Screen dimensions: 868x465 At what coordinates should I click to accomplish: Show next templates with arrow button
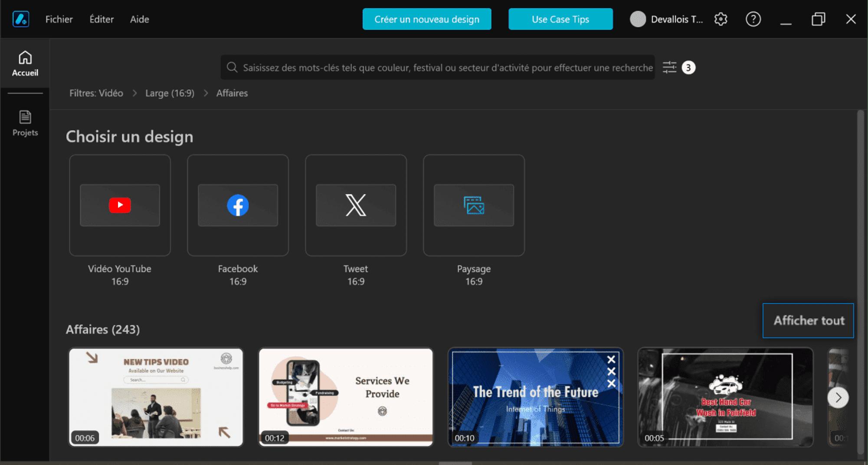click(x=838, y=397)
